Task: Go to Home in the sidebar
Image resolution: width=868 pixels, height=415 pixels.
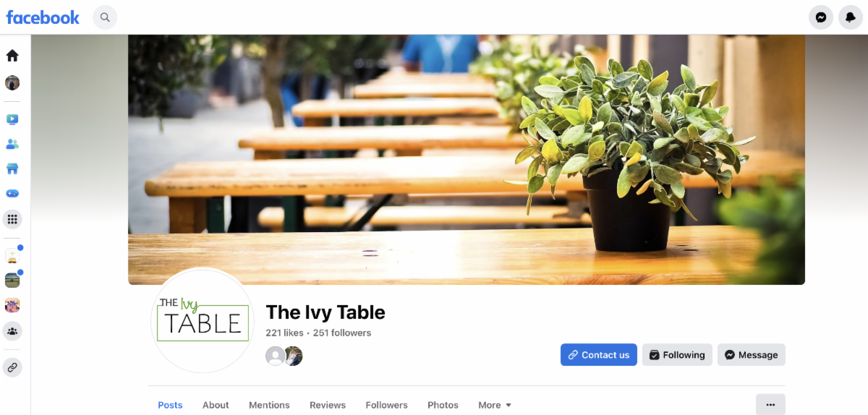Action: coord(12,56)
